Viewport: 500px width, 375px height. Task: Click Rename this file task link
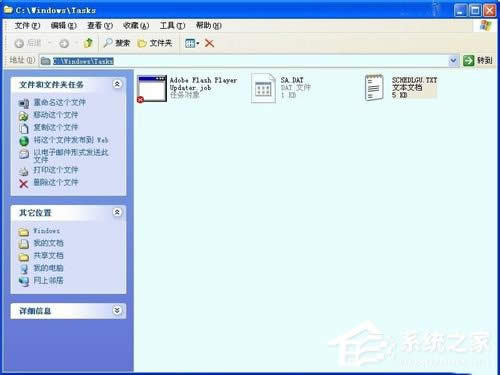click(59, 103)
